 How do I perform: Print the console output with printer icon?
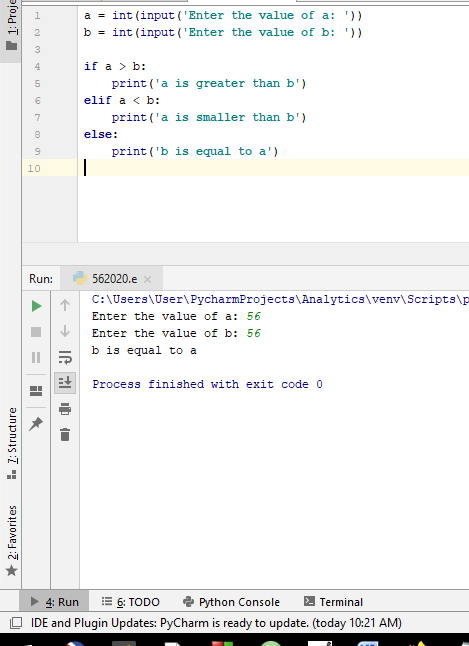click(65, 409)
